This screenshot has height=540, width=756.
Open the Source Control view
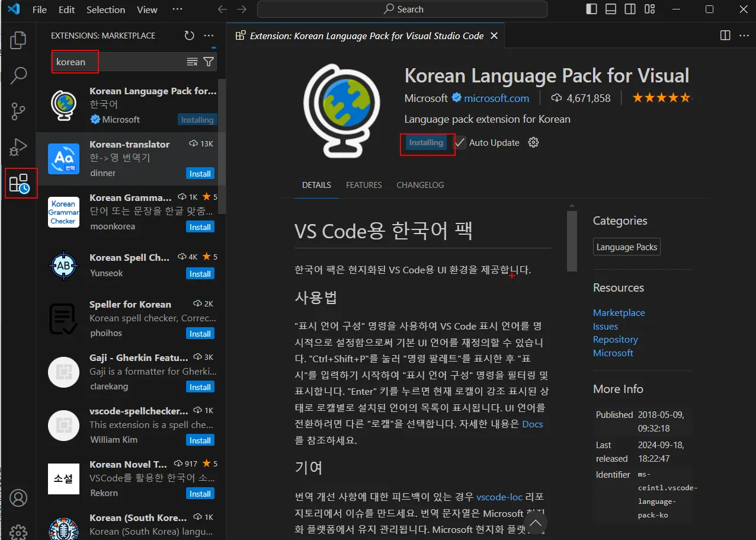[x=18, y=111]
